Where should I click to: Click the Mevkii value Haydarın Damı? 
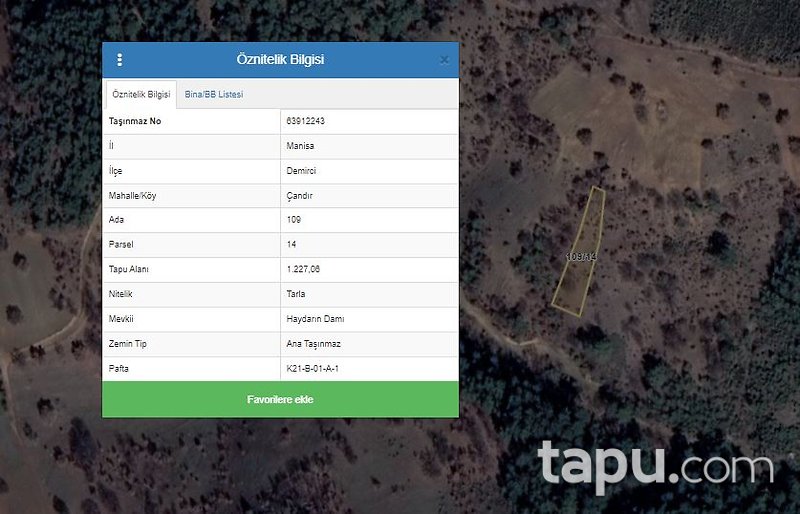point(315,319)
